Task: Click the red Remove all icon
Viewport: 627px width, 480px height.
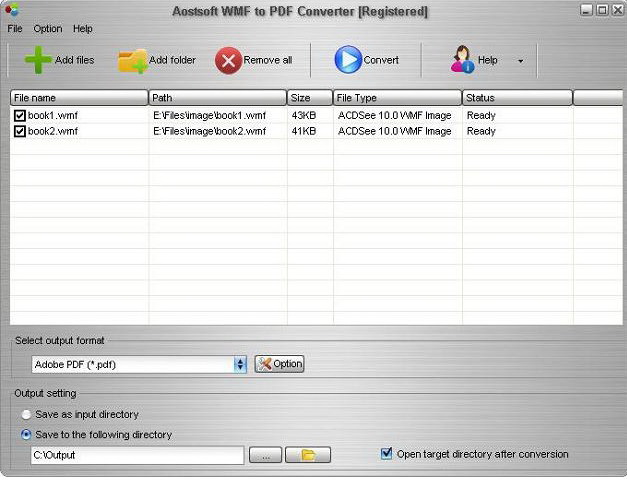Action: coord(228,61)
